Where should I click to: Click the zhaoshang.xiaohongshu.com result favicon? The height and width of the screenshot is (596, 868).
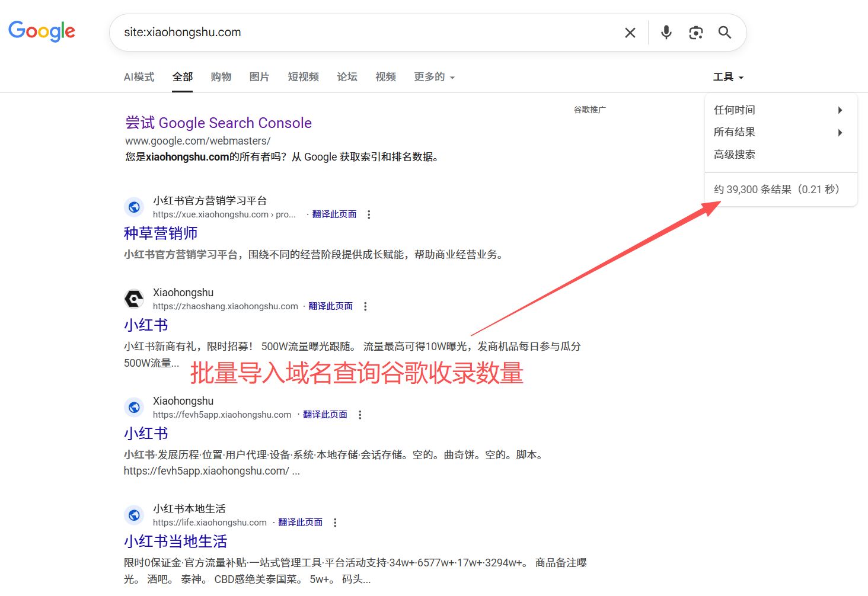tap(135, 299)
